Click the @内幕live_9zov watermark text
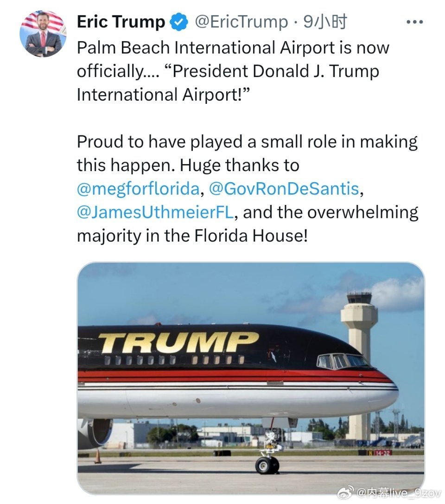445x504 pixels. pos(399,493)
